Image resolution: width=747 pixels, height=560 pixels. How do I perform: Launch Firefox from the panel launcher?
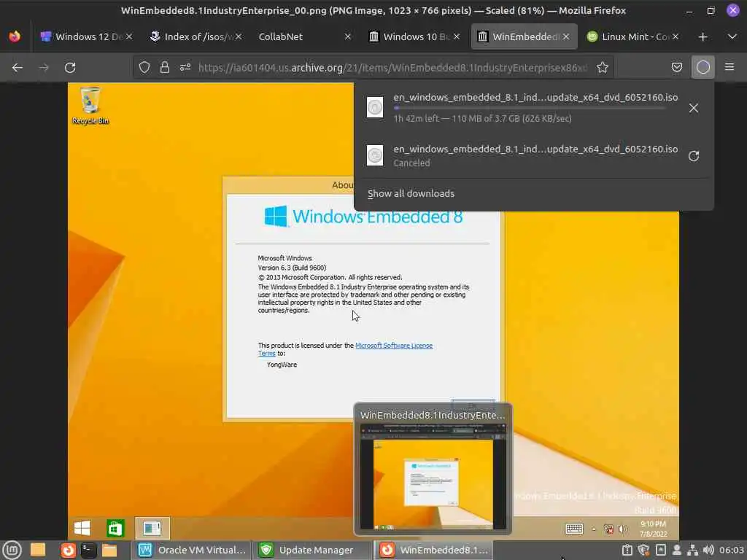pos(68,550)
